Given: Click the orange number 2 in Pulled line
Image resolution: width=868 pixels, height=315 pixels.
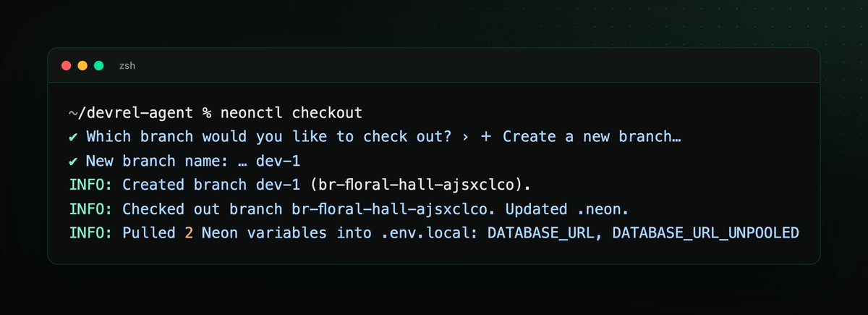Looking at the screenshot, I should [x=188, y=232].
